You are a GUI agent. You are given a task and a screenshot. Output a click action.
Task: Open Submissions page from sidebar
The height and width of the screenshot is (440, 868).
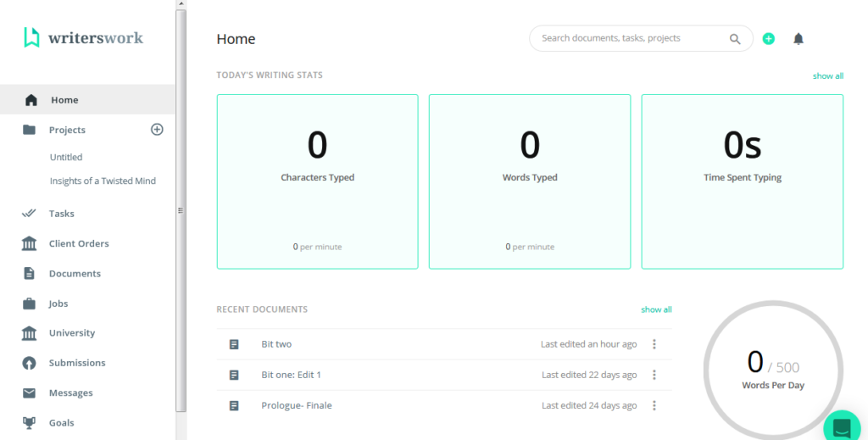(77, 363)
